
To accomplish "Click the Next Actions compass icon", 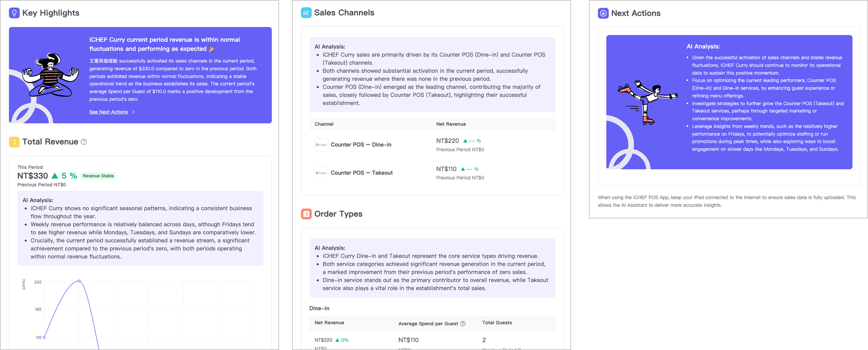I will (x=603, y=13).
